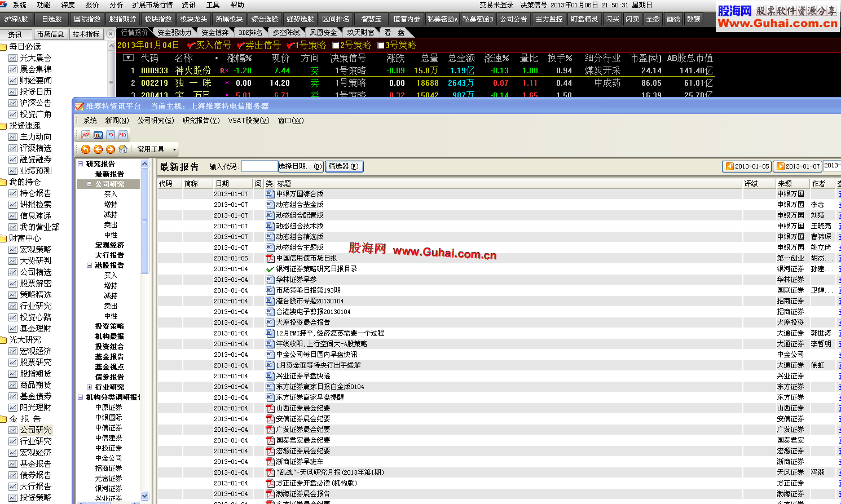Screen dimensions: 841x504
Task: Switch to the 资金驱动力 tab
Action: pos(174,33)
